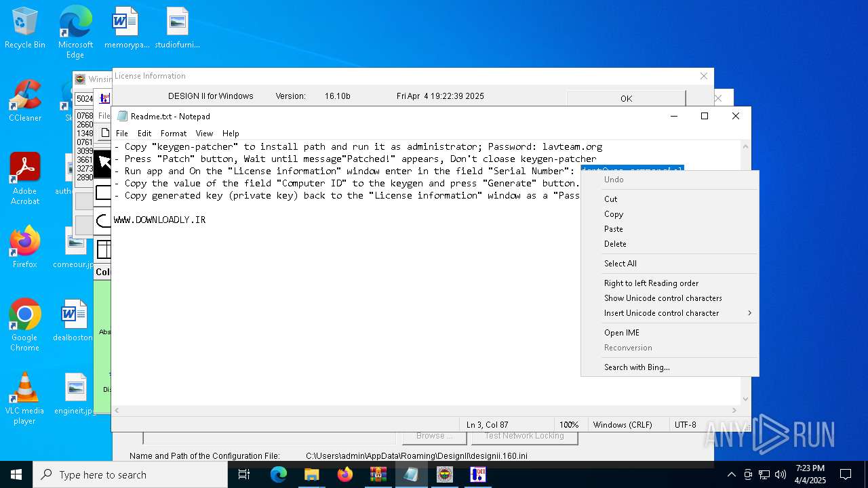Open Task View on the taskbar
The height and width of the screenshot is (488, 868).
[x=244, y=474]
